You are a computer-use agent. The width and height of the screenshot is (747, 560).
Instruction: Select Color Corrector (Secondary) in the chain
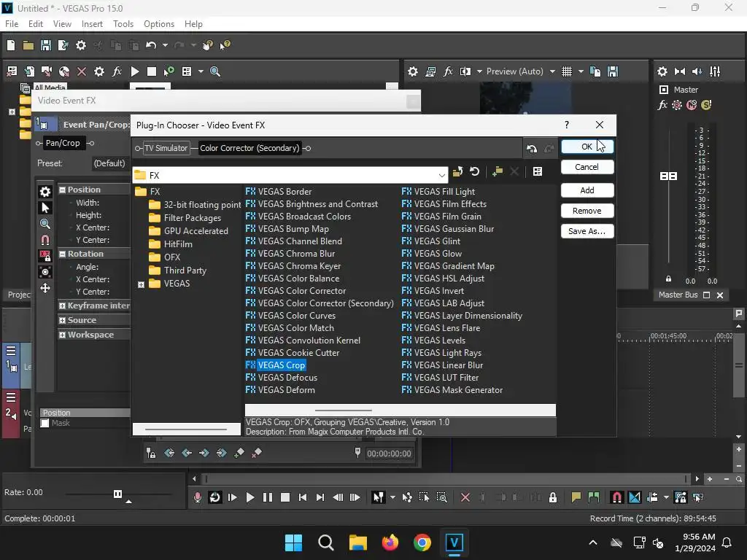tap(249, 148)
